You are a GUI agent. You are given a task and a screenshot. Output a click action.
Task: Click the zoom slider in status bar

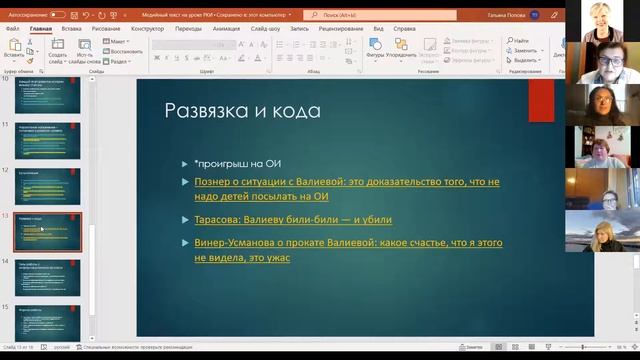[585, 347]
